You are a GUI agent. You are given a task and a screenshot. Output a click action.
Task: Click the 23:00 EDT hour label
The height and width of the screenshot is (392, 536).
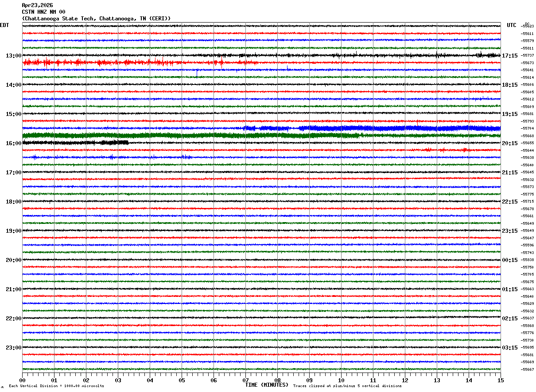[13, 348]
